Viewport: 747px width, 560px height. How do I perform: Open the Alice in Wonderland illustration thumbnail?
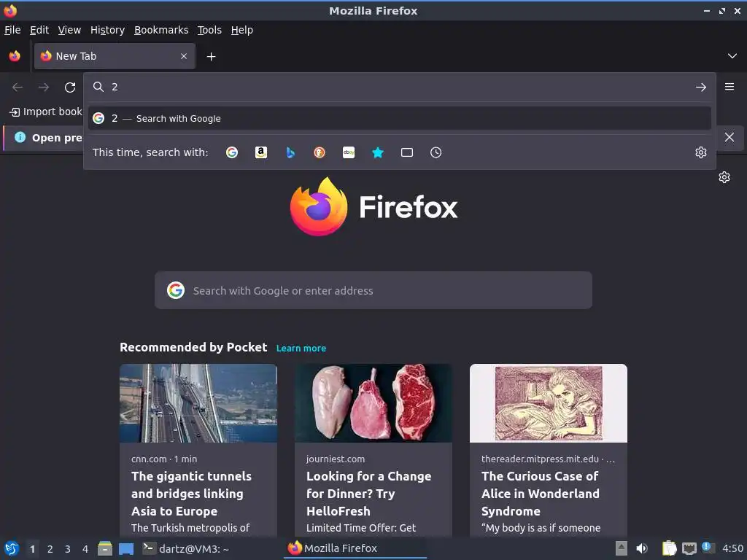pyautogui.click(x=549, y=402)
